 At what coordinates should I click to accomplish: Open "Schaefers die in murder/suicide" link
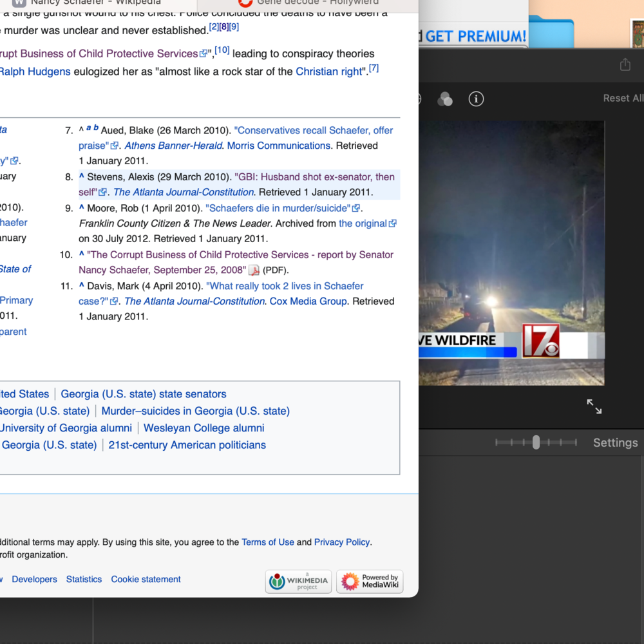click(x=278, y=208)
